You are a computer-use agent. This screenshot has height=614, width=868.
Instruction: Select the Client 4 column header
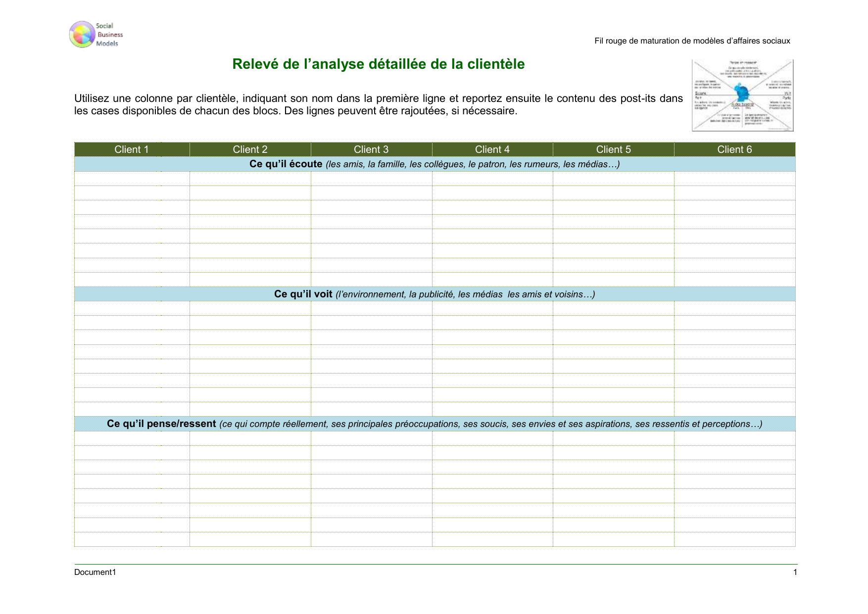coord(492,149)
